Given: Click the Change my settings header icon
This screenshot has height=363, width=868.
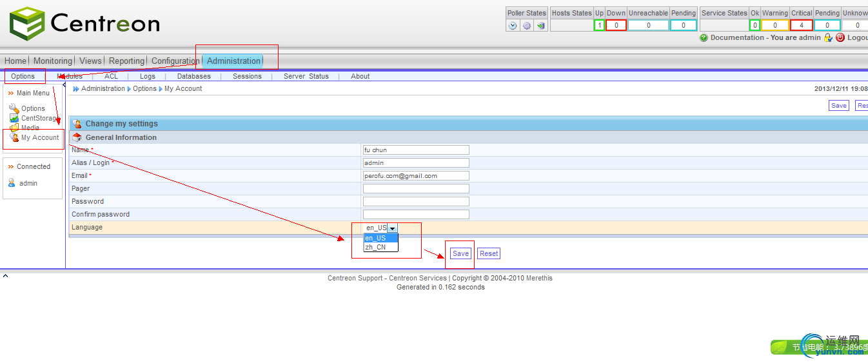Looking at the screenshot, I should point(77,124).
